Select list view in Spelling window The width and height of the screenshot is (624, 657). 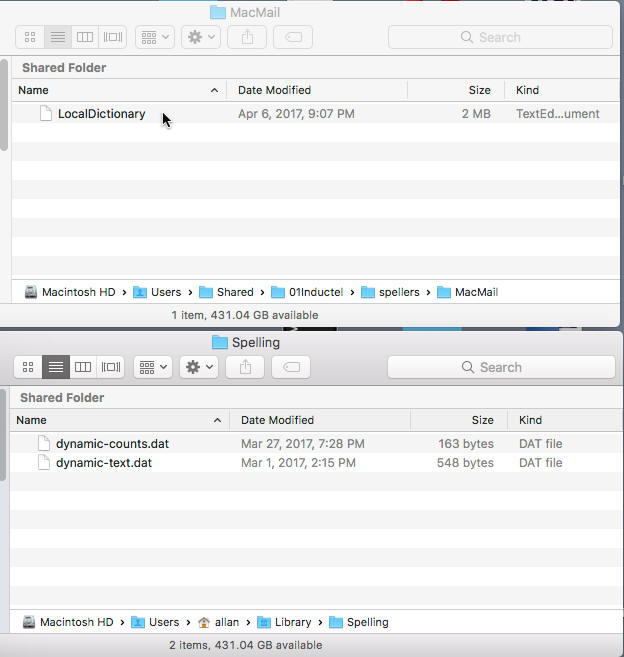[56, 367]
